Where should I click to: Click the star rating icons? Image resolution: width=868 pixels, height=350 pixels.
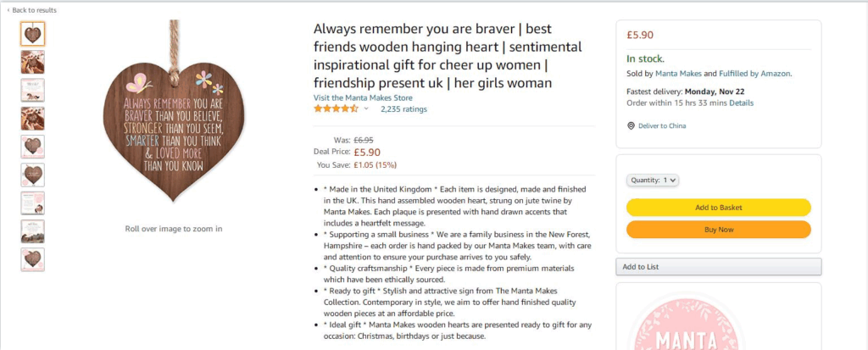[x=336, y=108]
